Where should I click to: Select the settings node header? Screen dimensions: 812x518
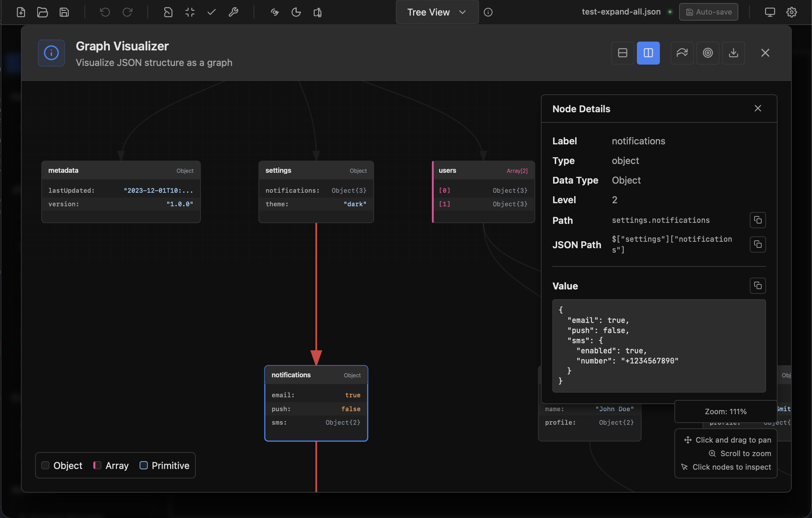pos(316,170)
